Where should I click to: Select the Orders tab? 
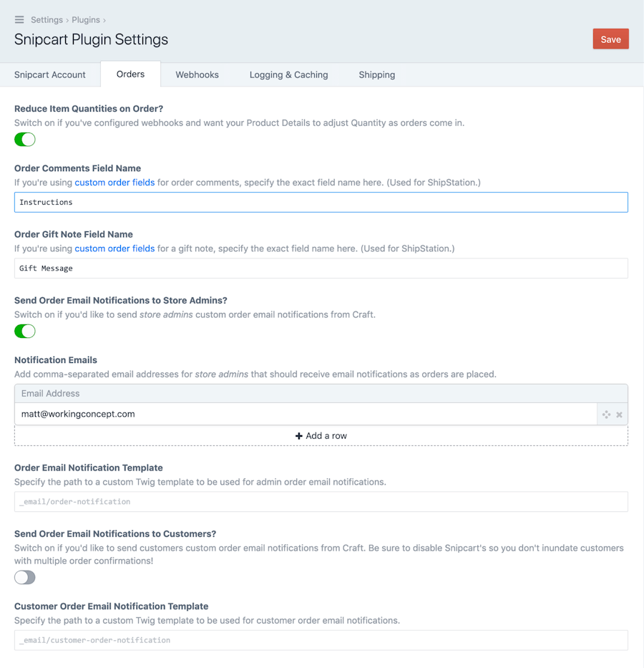point(130,74)
